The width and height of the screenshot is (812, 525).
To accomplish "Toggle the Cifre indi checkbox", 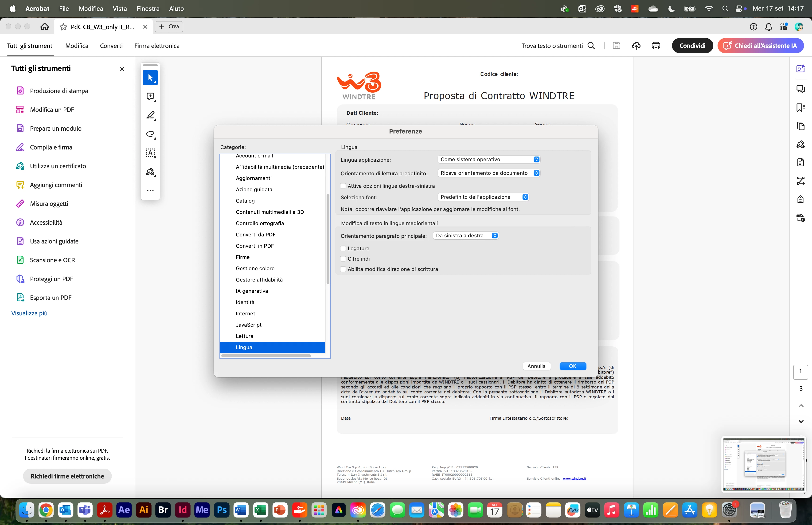I will tap(343, 259).
